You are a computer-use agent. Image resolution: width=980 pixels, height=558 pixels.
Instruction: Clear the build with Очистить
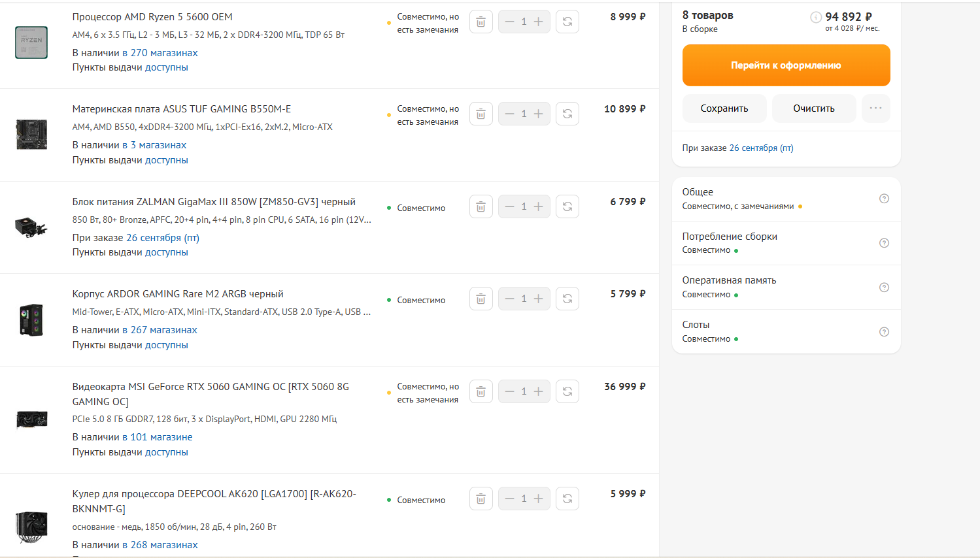click(x=814, y=108)
